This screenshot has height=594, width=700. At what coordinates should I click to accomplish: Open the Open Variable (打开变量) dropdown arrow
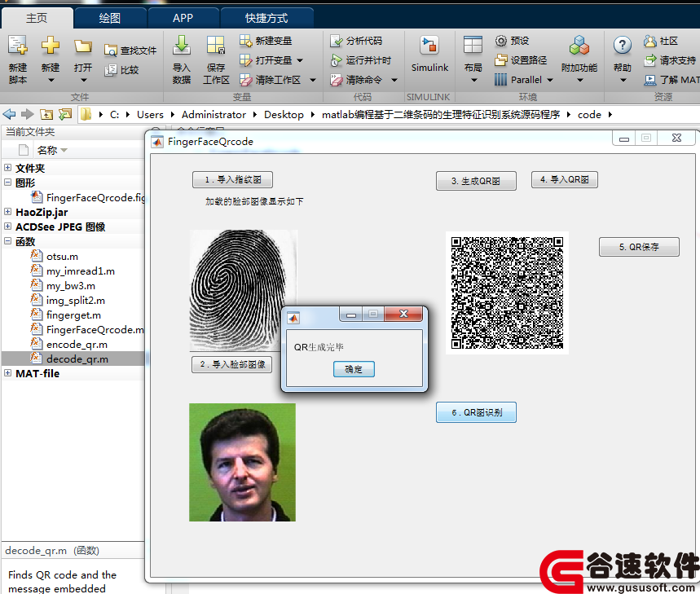(300, 60)
